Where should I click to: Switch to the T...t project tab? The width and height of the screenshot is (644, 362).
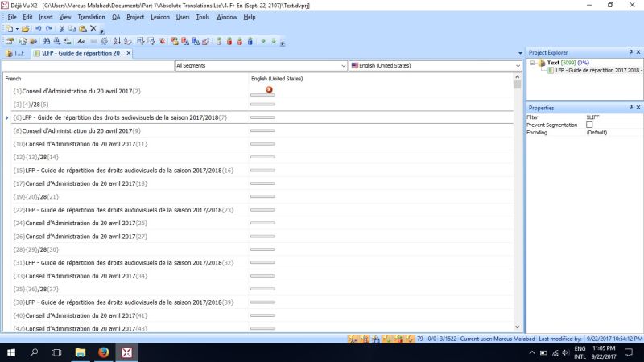point(15,53)
